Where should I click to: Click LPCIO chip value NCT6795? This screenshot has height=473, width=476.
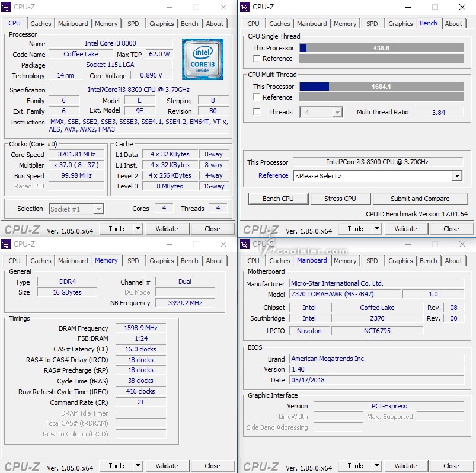377,331
